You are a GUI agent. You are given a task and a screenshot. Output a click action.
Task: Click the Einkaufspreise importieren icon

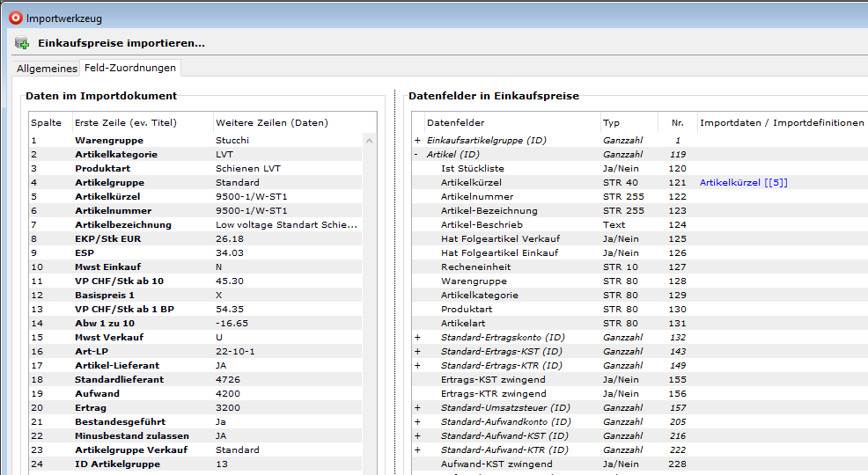point(21,43)
